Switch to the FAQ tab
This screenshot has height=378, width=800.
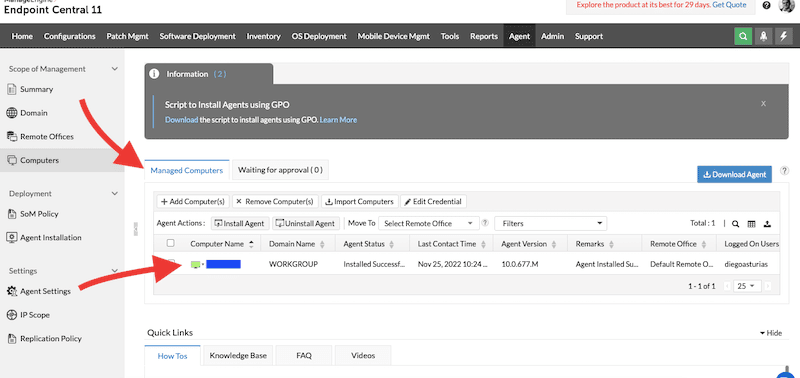304,356
